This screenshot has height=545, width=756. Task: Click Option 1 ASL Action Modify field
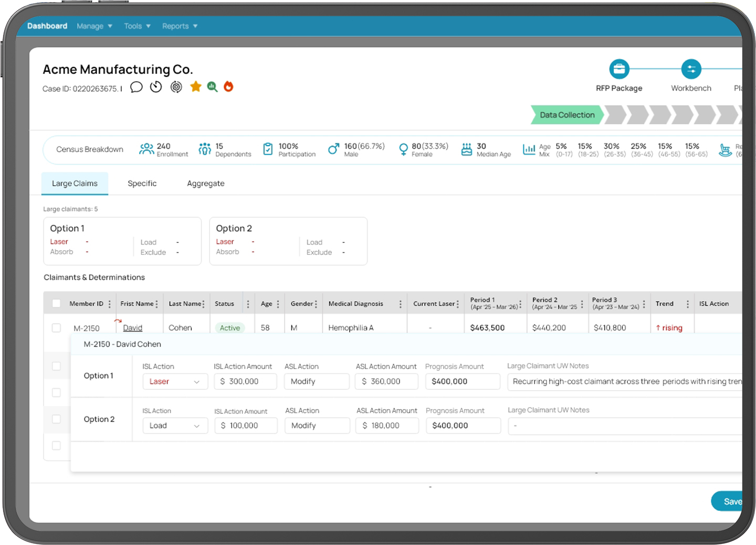click(317, 381)
